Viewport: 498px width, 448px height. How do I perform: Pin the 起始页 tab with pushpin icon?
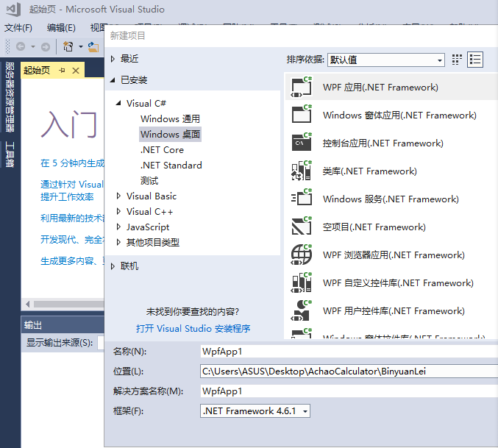pos(62,70)
